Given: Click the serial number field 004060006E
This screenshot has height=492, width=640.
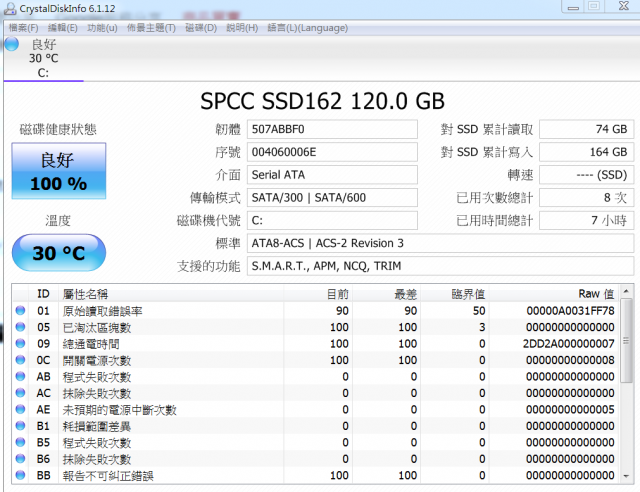Looking at the screenshot, I should coord(332,152).
